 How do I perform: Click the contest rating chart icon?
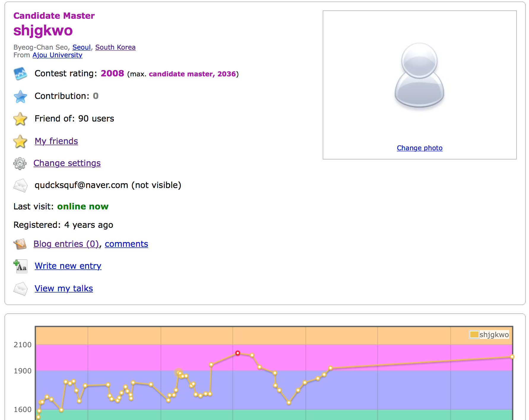point(20,74)
